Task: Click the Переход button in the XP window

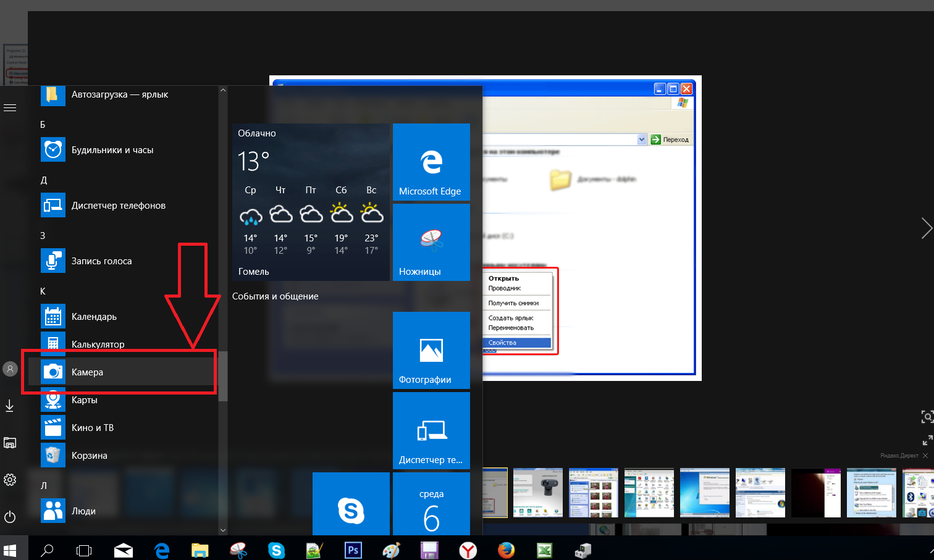Action: [x=670, y=139]
